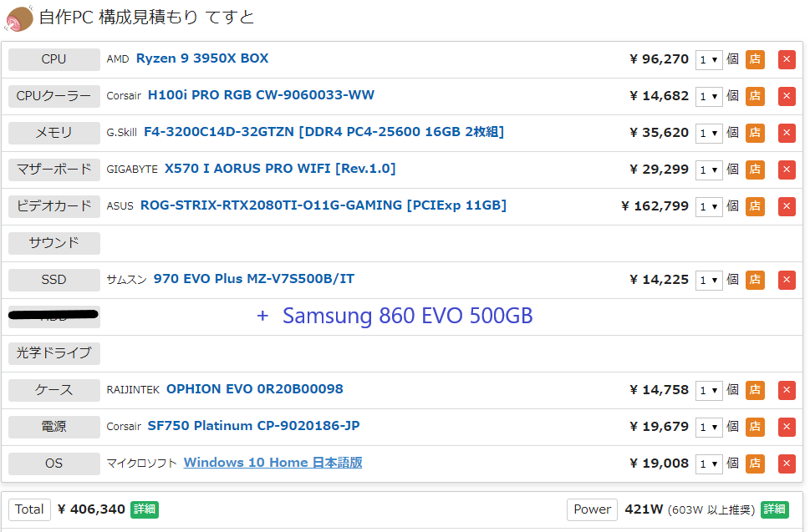
Task: Open 970 EVO Plus MZ-V7S500B/IT link
Action: click(x=253, y=279)
